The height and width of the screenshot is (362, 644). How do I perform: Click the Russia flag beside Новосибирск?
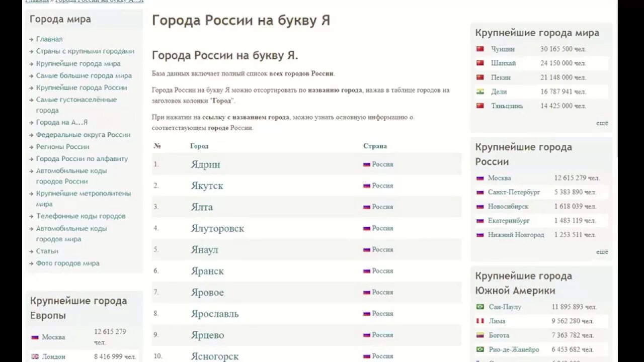(480, 206)
